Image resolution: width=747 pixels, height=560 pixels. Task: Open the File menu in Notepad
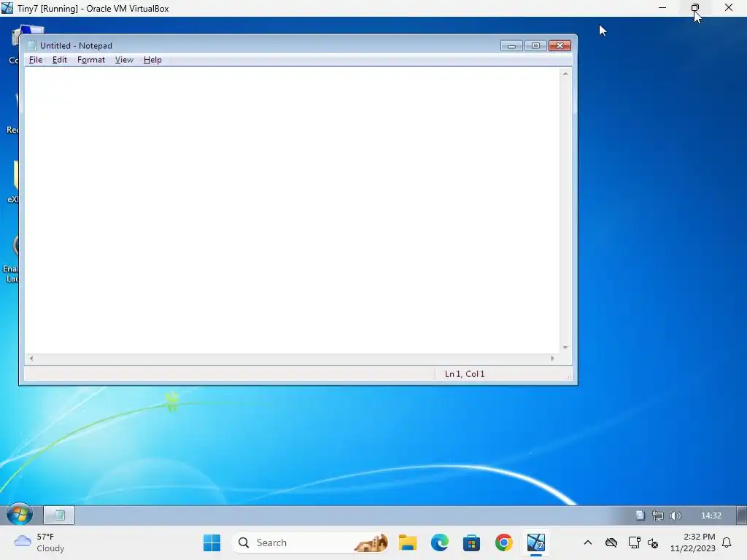pyautogui.click(x=36, y=60)
